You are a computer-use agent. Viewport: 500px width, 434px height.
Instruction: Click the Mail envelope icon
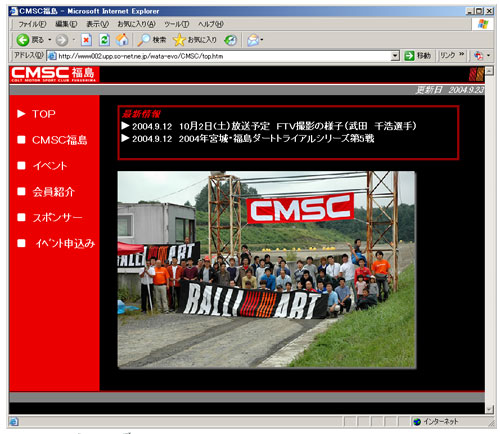point(253,40)
